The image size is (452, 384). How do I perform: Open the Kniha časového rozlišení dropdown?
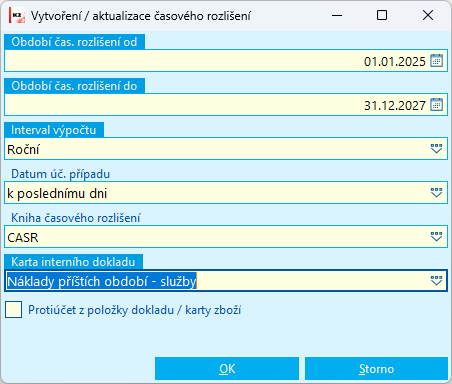pyautogui.click(x=436, y=237)
